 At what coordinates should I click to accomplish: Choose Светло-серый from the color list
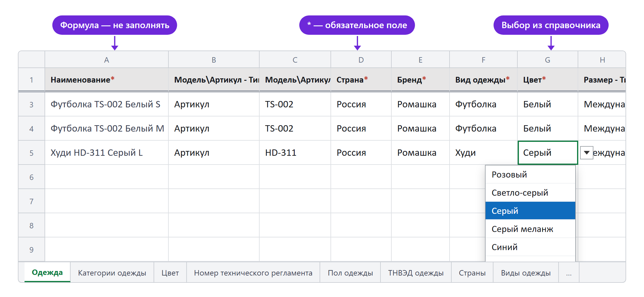(x=530, y=193)
